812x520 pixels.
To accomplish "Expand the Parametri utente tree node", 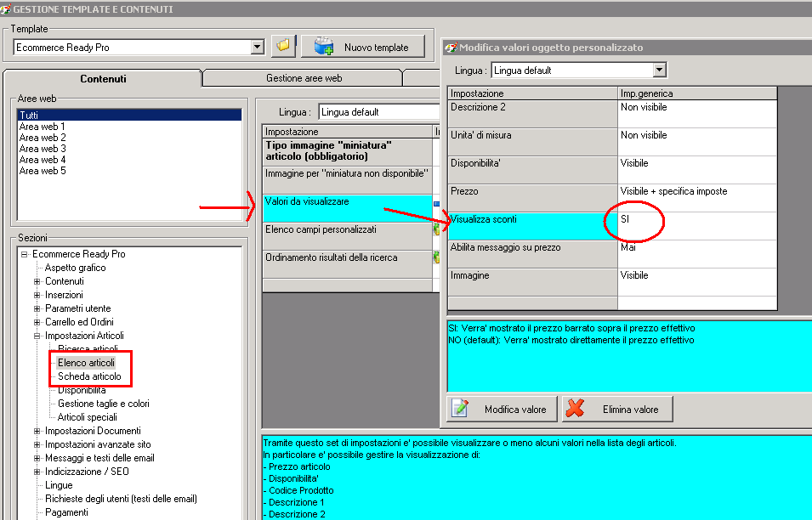I will coord(37,308).
